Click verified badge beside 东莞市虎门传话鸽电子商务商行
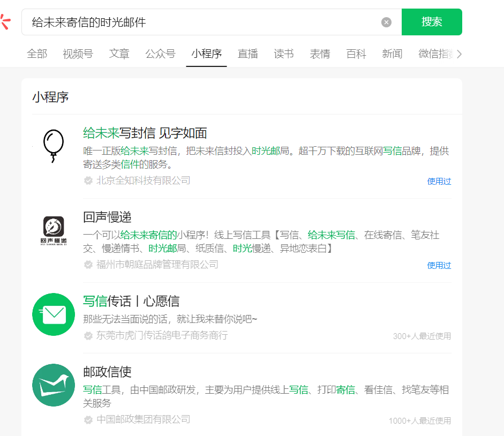This screenshot has height=436, width=504. pos(88,336)
